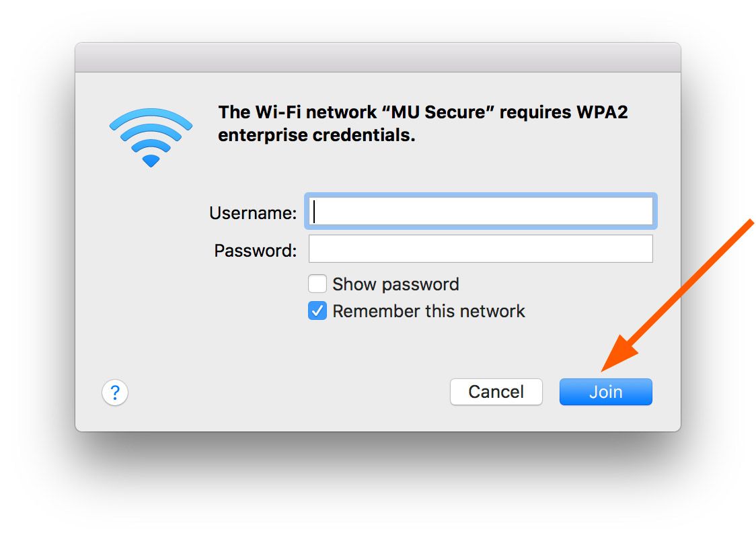Click the "Show password" label text
The image size is (756, 539).
(395, 284)
